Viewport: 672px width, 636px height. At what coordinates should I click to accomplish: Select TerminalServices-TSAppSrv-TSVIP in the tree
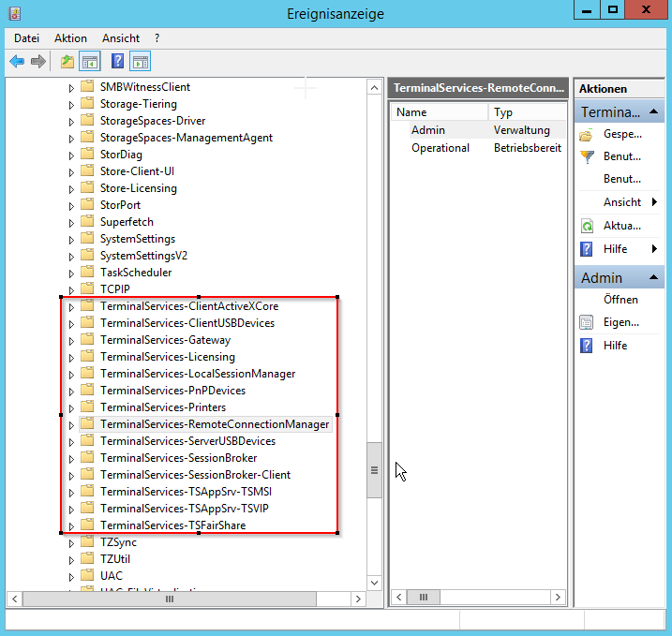pos(185,509)
